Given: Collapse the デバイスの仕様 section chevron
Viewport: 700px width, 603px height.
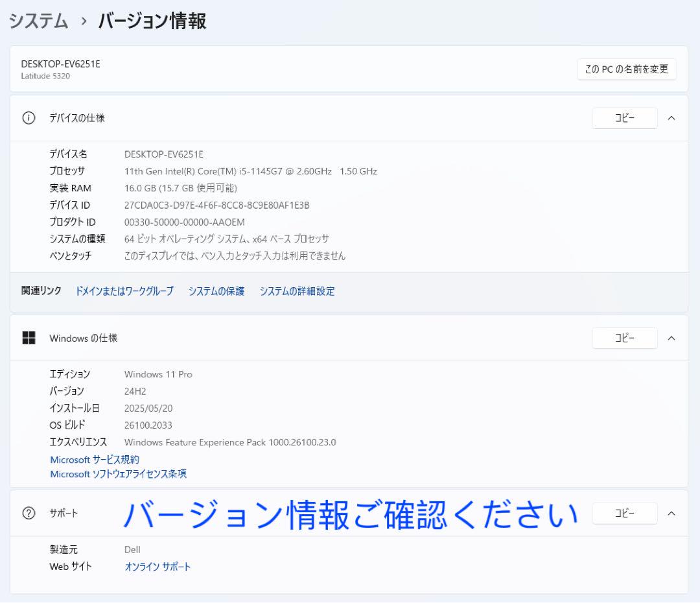Looking at the screenshot, I should coord(671,118).
